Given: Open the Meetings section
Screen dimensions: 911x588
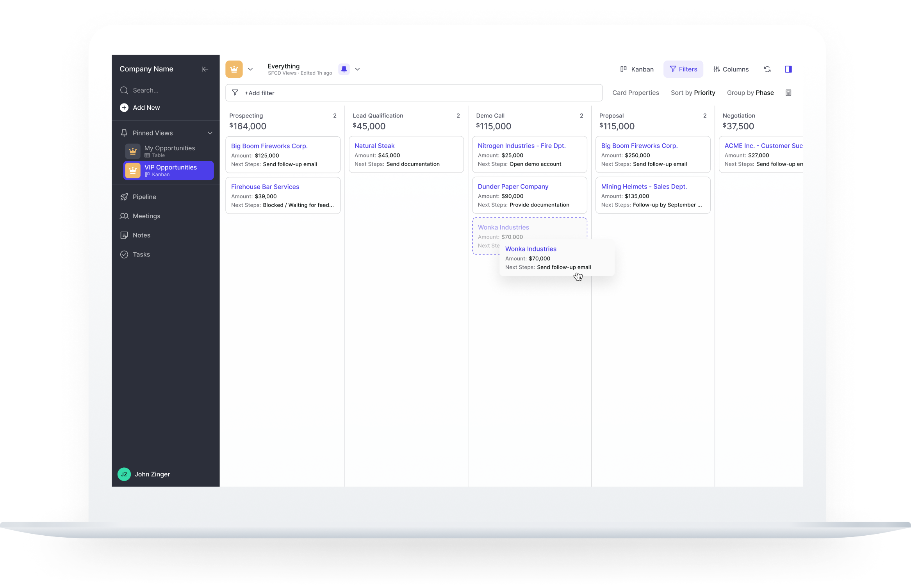Looking at the screenshot, I should point(146,216).
